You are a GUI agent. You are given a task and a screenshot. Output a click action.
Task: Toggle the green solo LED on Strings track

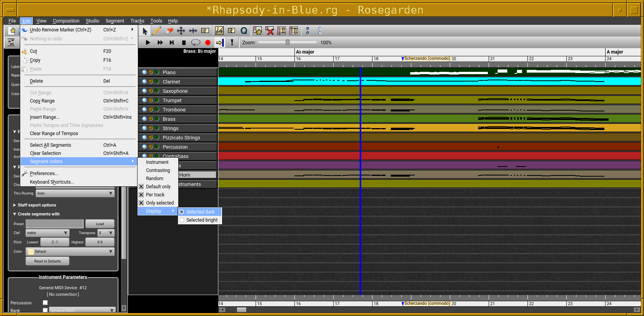[157, 128]
